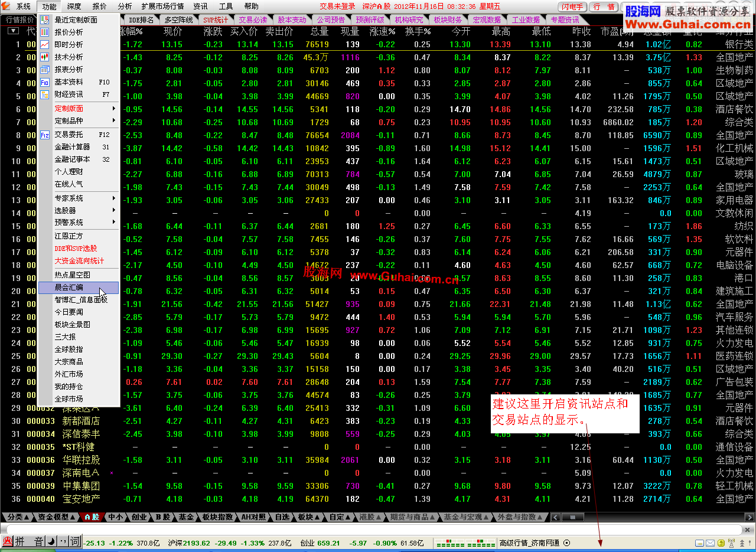Image resolution: width=756 pixels, height=552 pixels.
Task: Expand the 自定 bottom tab menu
Action: (340, 517)
